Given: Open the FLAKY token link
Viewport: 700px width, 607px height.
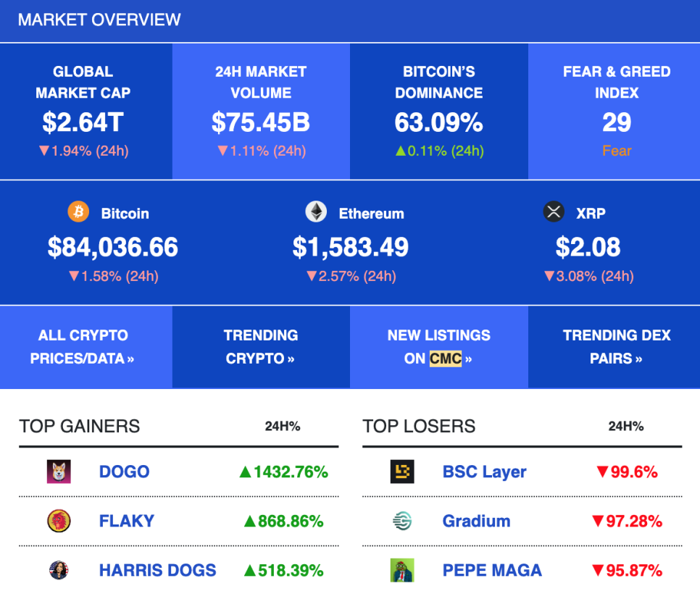Looking at the screenshot, I should pos(126,521).
